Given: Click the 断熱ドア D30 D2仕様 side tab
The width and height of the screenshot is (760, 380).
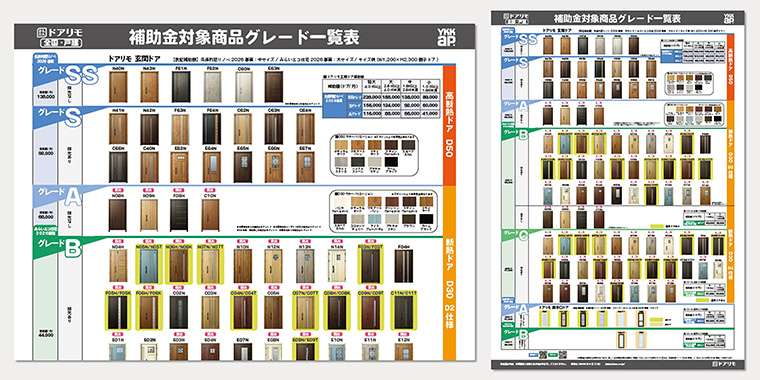Looking at the screenshot, I should pos(449,273).
